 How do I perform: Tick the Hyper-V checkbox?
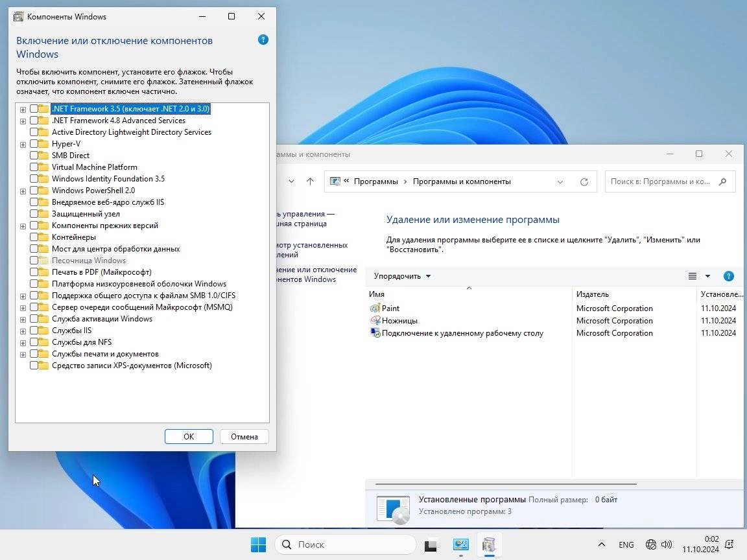[x=34, y=144]
